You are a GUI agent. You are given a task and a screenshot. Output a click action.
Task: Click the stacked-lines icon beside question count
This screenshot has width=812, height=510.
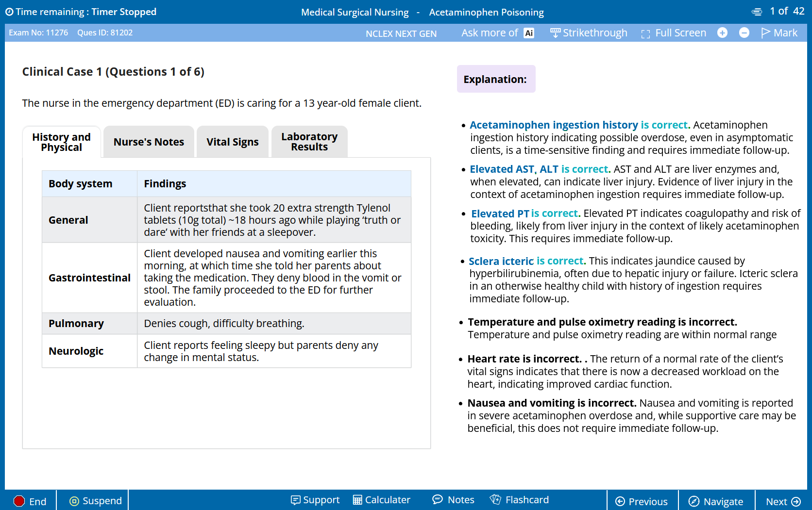pos(757,12)
